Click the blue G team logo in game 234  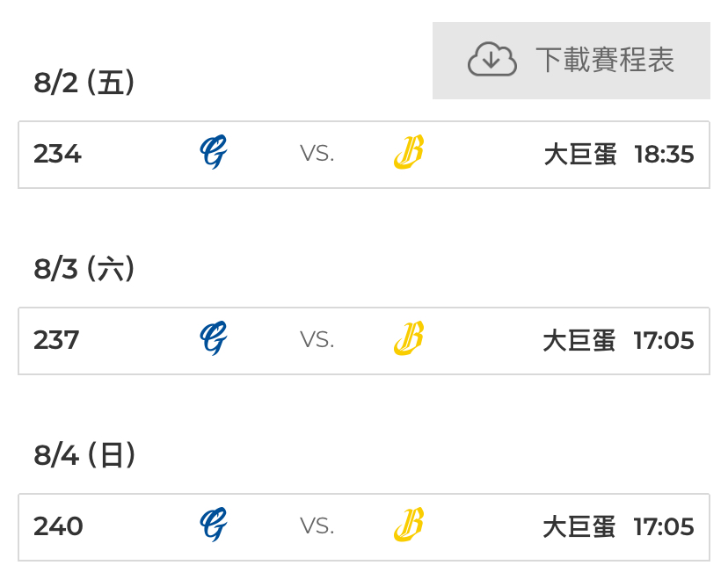coord(213,154)
